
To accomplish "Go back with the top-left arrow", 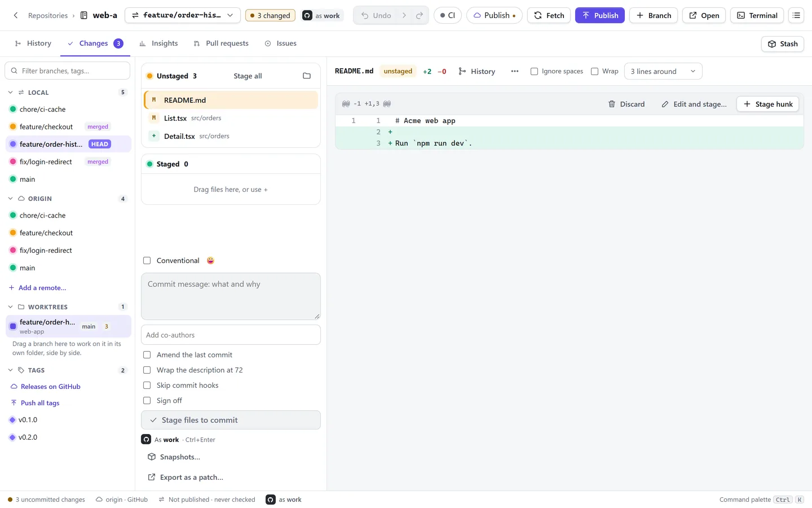I will click(x=16, y=15).
